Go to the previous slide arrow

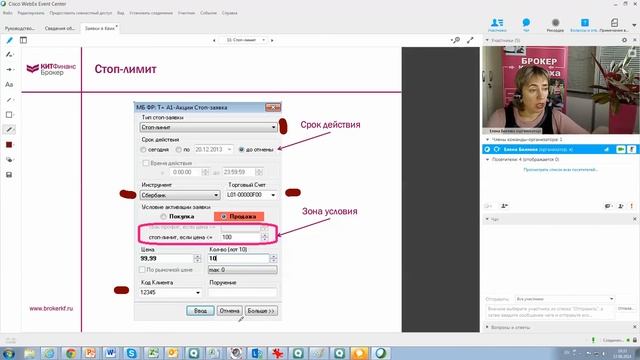pyautogui.click(x=214, y=40)
